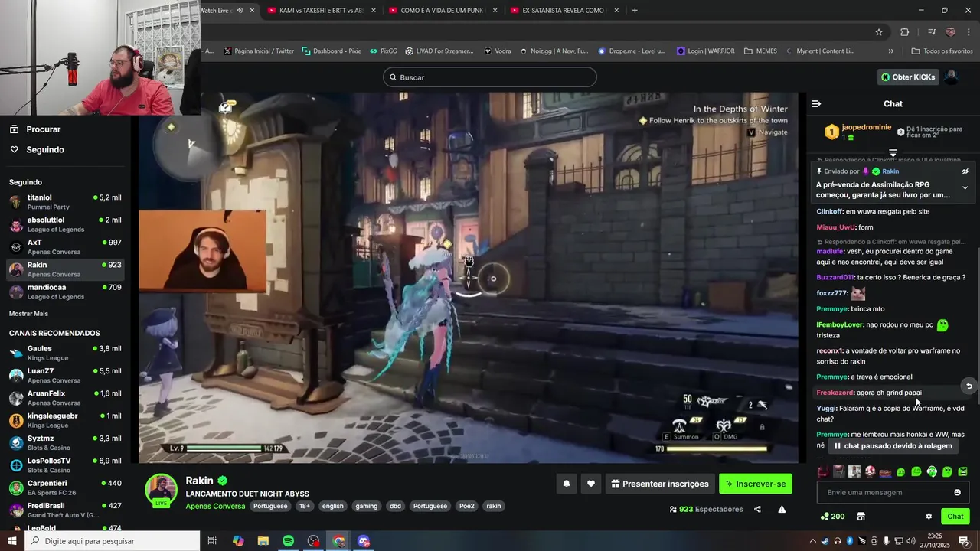Expand followed list with 'Mostrar Mais'
Screen dimensions: 980x551
point(28,314)
